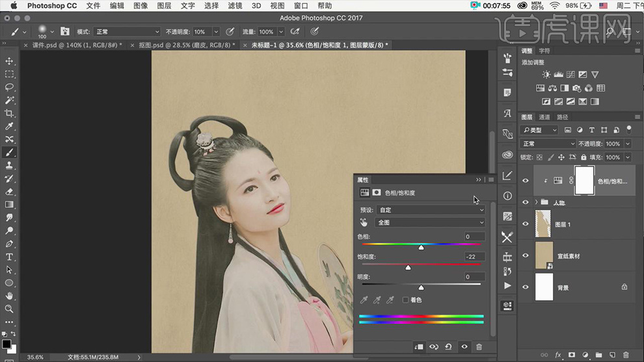644x362 pixels.
Task: Click the 明度 lightness slider handle
Action: coord(421,288)
